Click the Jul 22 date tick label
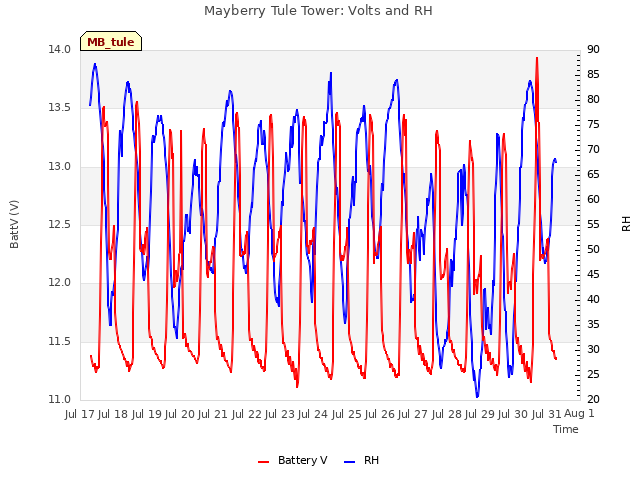The image size is (640, 480). [247, 414]
